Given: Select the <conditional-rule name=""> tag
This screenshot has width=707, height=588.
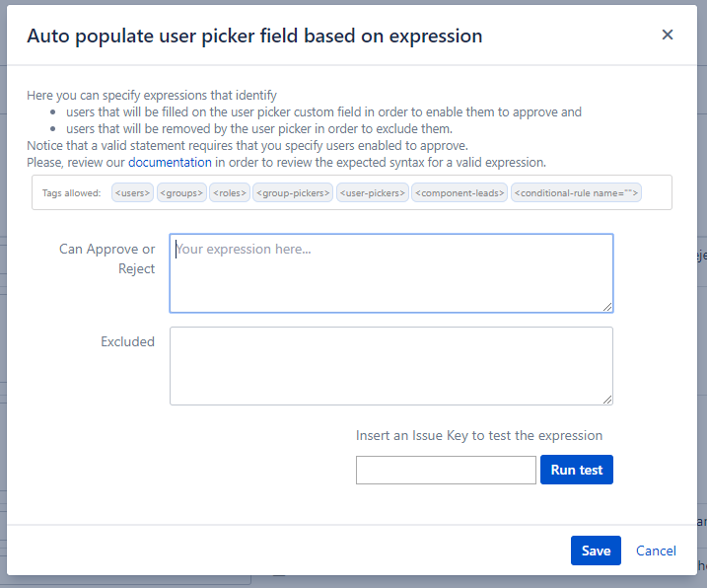Looking at the screenshot, I should pyautogui.click(x=576, y=193).
